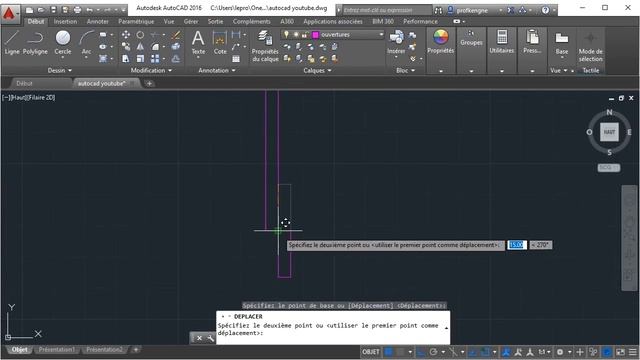
Task: Click the Stretch tool icon
Action: pyautogui.click(x=126, y=59)
